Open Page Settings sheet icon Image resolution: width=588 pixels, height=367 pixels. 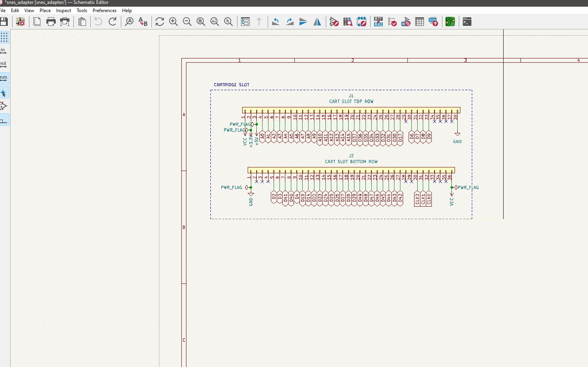[x=37, y=22]
